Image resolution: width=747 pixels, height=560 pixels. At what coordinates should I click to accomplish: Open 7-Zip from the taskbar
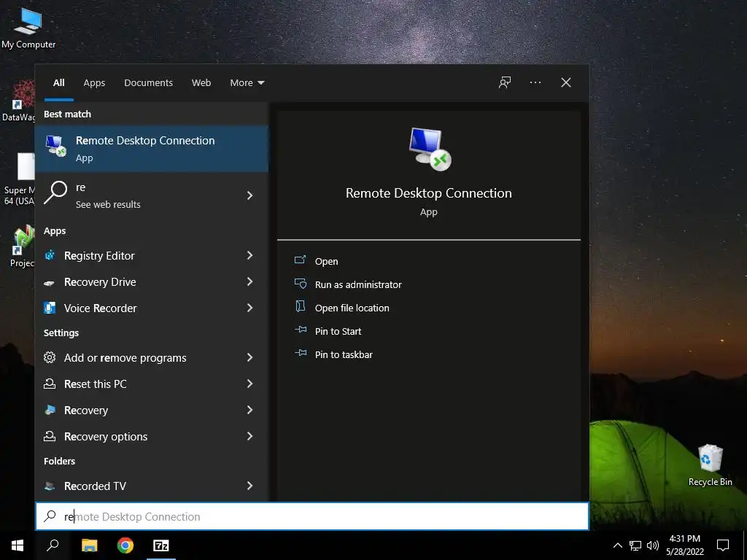160,545
